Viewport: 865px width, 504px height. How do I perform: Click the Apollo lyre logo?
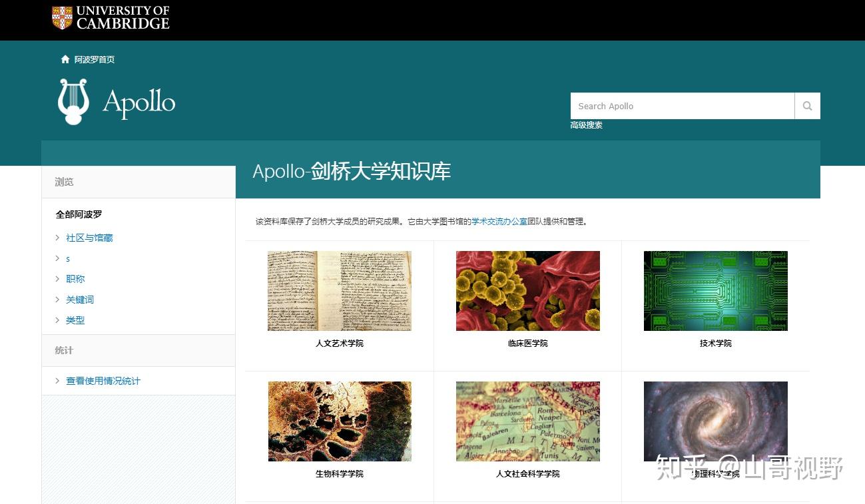(73, 102)
